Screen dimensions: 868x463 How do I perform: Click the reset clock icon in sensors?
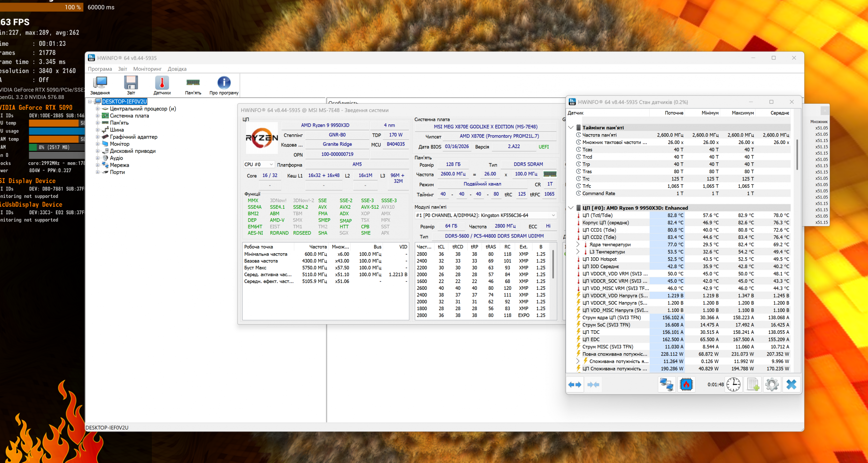tap(733, 384)
